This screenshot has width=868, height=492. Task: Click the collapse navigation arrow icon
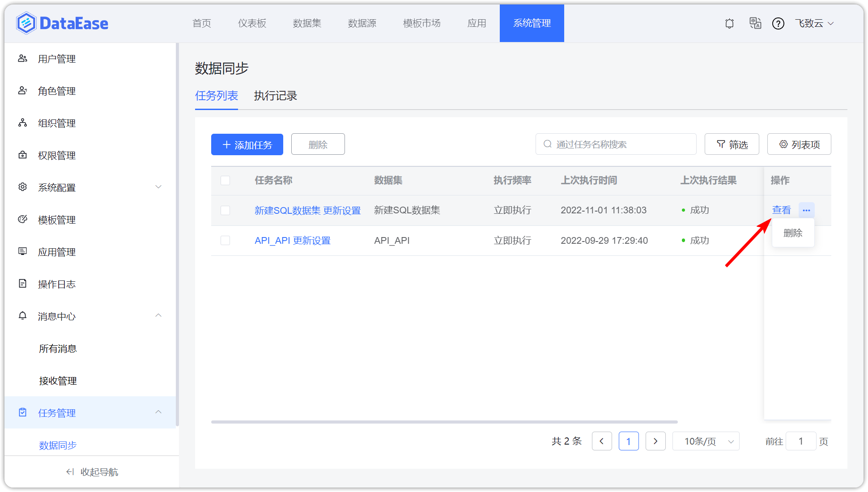[70, 472]
